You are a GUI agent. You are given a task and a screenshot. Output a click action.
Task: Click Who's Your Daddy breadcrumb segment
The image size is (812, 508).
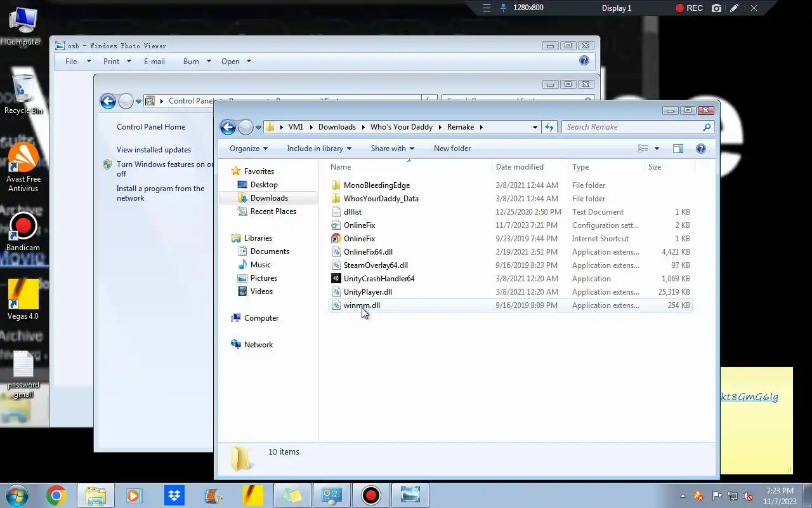401,127
